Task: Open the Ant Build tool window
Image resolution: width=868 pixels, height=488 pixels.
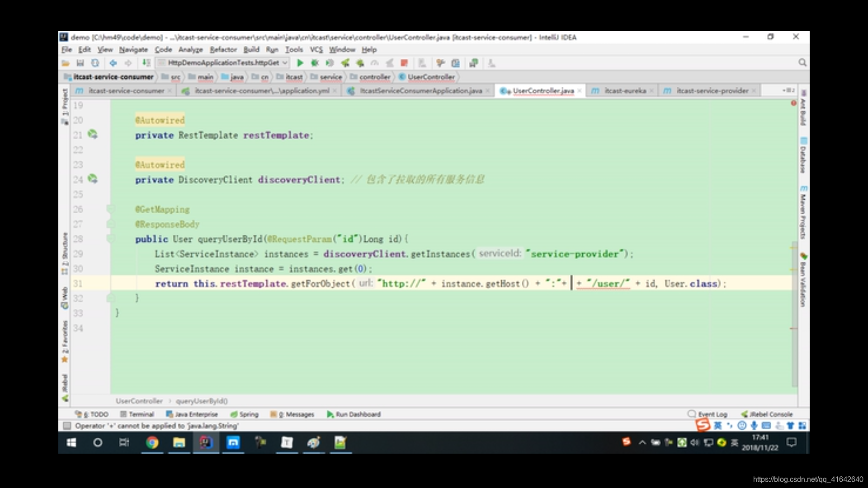Action: click(803, 108)
